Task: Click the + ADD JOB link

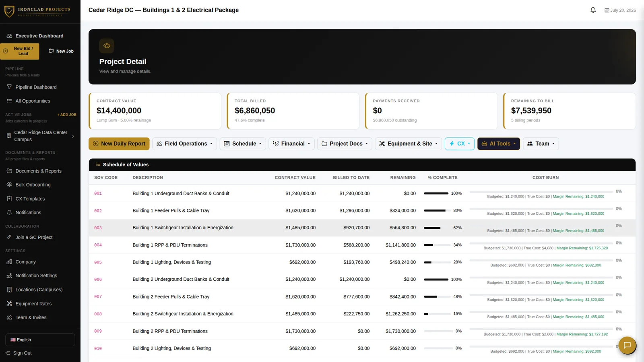Action: pos(67,115)
